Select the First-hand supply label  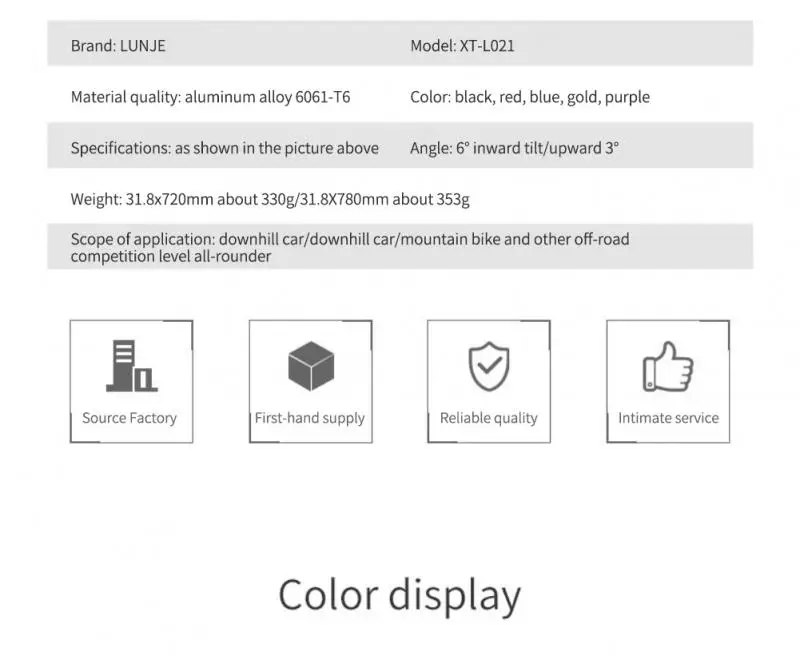coord(310,418)
